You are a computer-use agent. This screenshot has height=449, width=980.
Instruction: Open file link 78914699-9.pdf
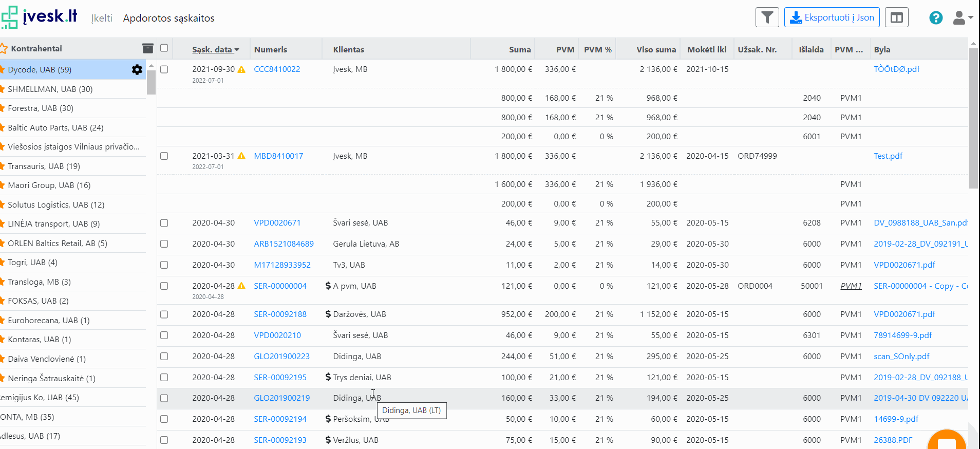(x=902, y=335)
